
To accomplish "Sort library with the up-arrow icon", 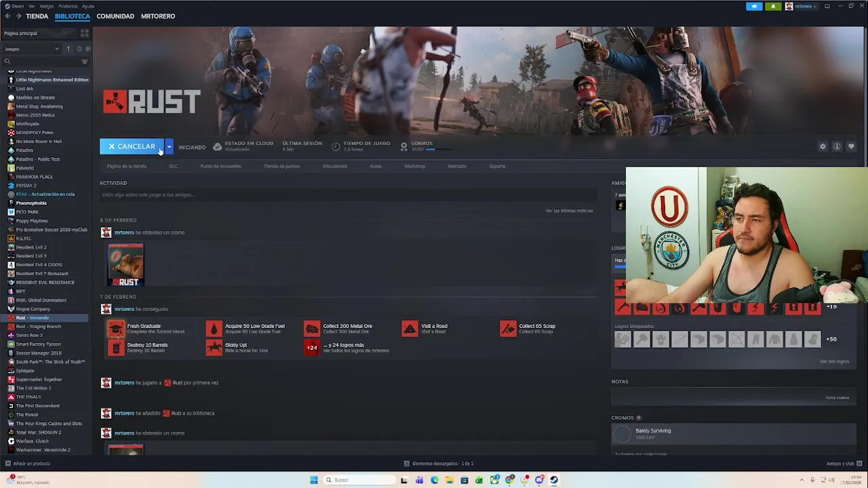I will point(68,49).
